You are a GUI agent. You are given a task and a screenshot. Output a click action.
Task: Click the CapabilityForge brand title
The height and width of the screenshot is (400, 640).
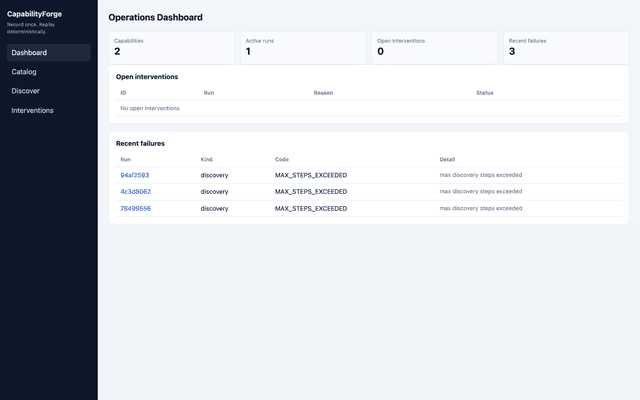(x=34, y=14)
